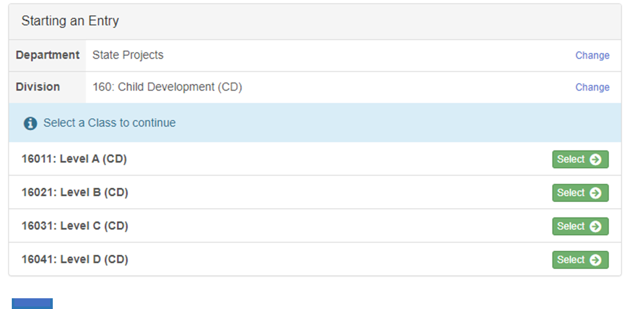
Task: Click the 16011: Level A (CD) class label
Action: click(x=74, y=159)
